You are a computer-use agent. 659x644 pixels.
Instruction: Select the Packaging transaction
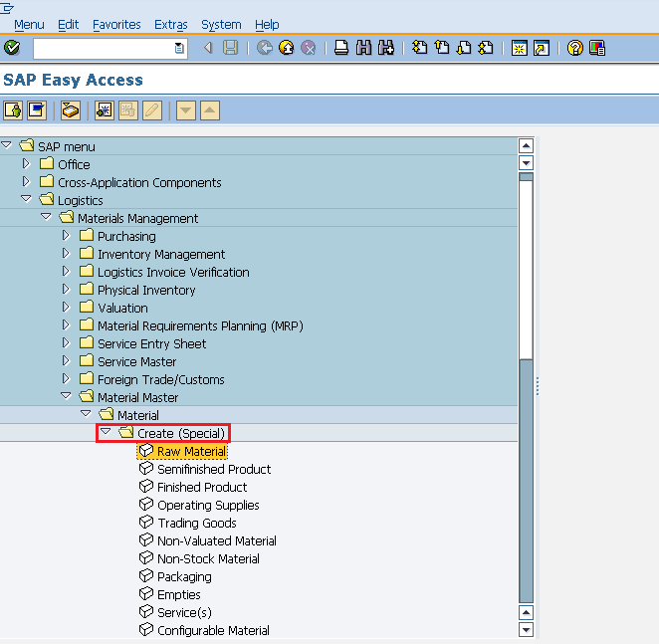click(175, 576)
